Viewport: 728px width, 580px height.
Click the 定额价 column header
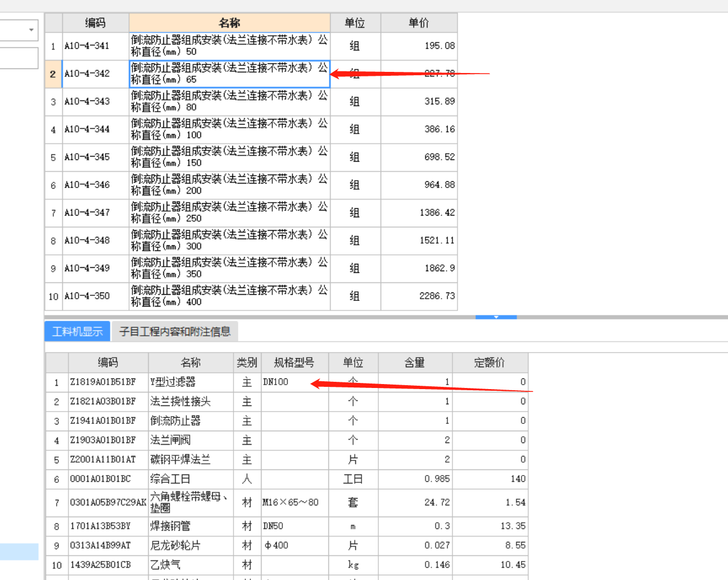(x=490, y=363)
